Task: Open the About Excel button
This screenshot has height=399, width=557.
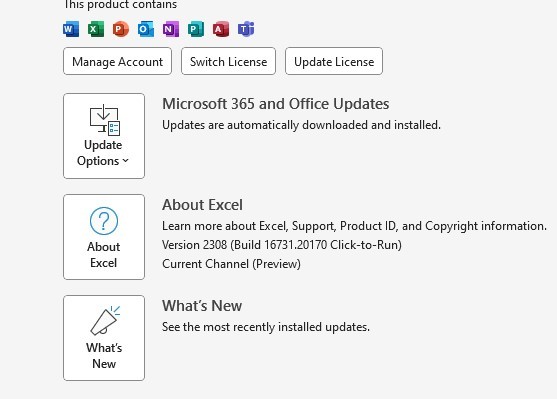Action: (x=104, y=237)
